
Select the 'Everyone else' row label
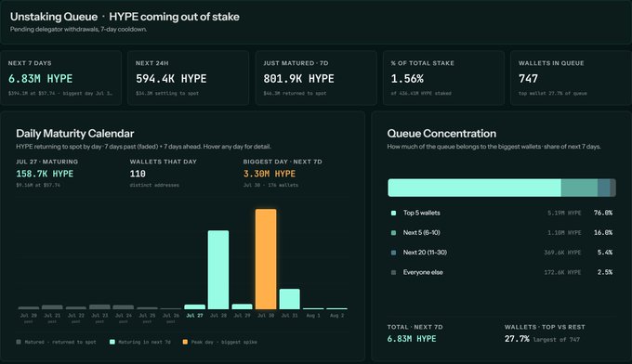click(423, 272)
